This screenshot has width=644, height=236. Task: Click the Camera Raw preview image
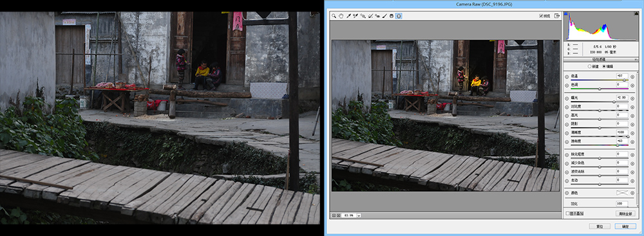coord(446,115)
